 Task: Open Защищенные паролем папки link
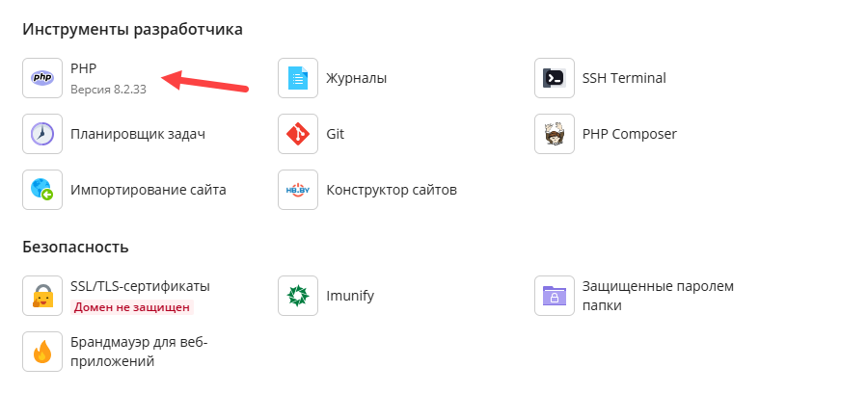(658, 296)
